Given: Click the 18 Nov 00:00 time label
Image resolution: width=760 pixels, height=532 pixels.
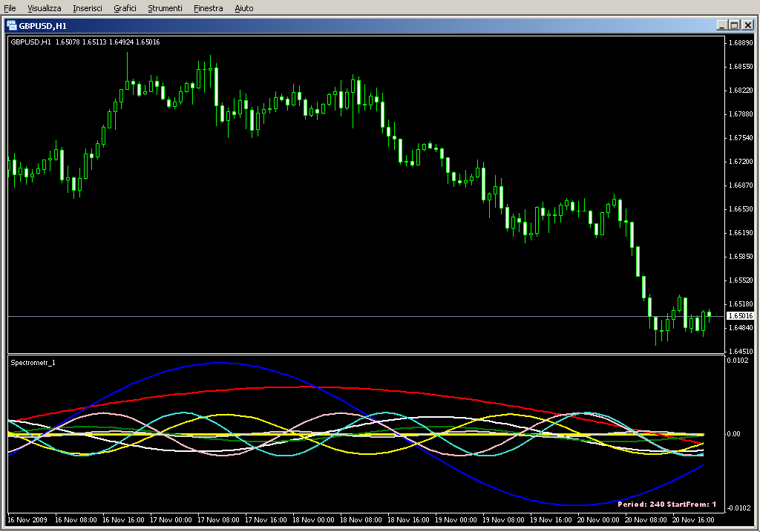Looking at the screenshot, I should 313,519.
